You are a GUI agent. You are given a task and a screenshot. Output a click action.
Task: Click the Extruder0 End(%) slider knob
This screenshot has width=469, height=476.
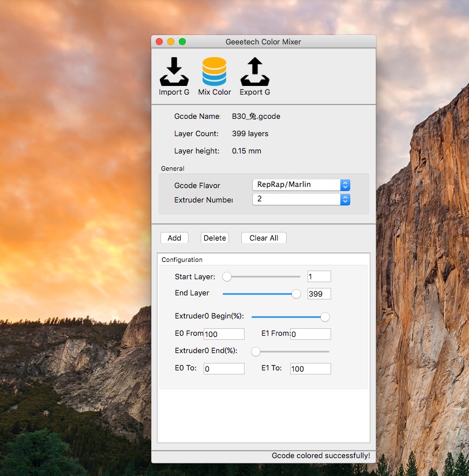(256, 351)
